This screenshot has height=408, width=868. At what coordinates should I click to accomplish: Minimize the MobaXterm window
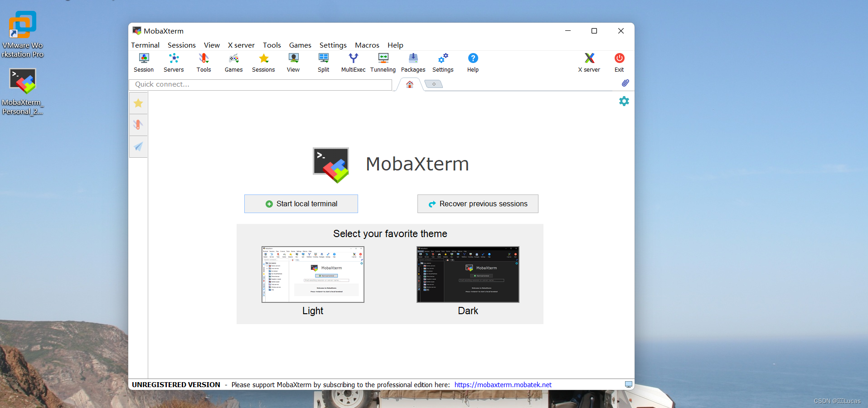tap(568, 31)
